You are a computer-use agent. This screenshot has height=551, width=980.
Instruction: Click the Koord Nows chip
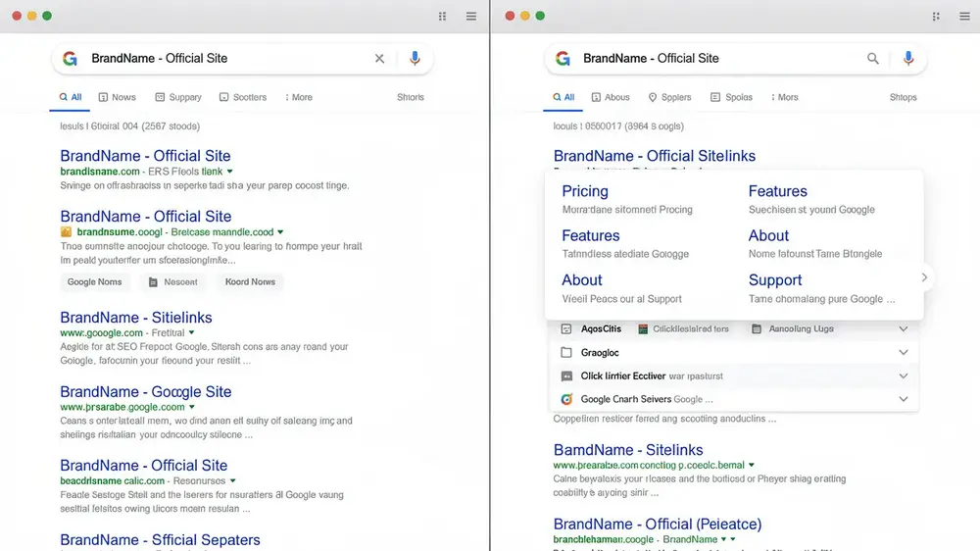tap(250, 282)
